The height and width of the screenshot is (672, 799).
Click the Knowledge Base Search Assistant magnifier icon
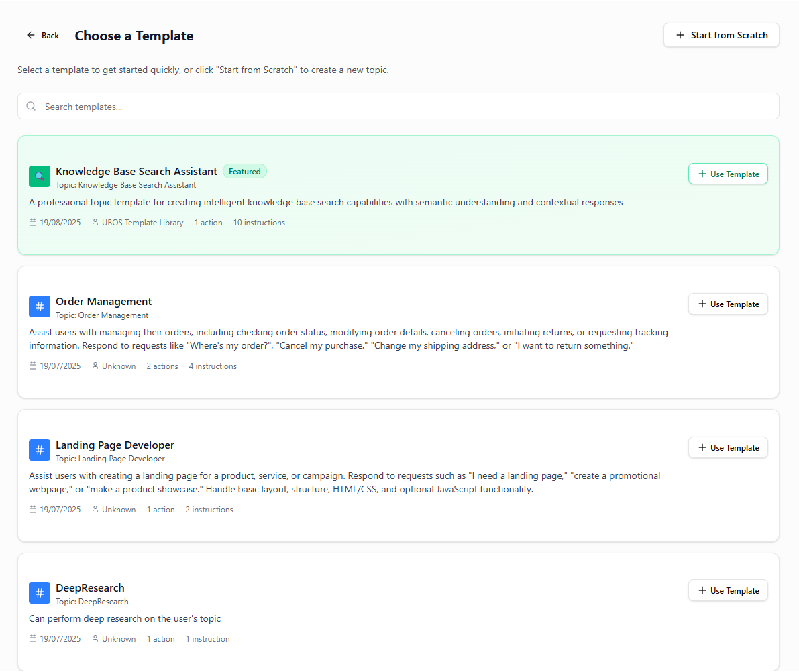(x=40, y=176)
